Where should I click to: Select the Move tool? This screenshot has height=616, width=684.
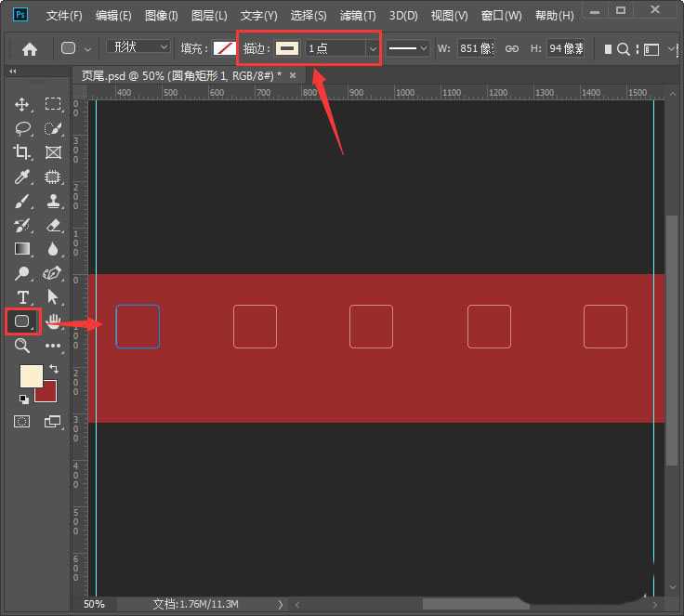(x=22, y=104)
